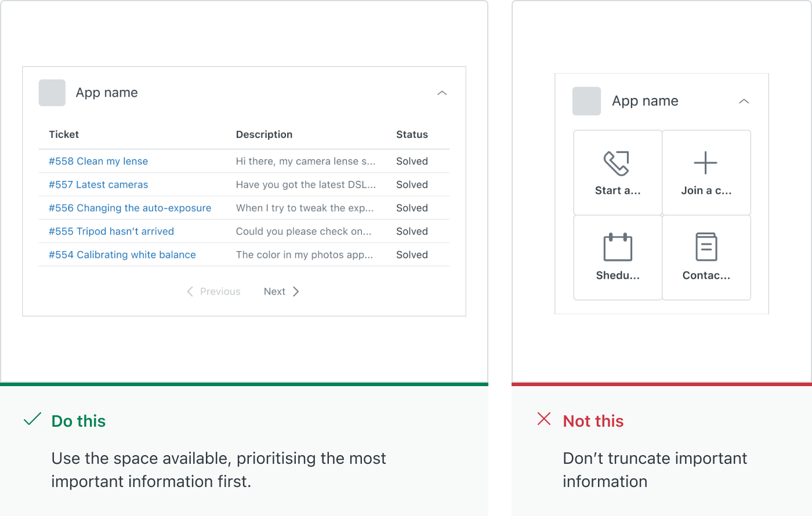
Task: Click the green checkmark next to Do this
Action: tap(32, 419)
